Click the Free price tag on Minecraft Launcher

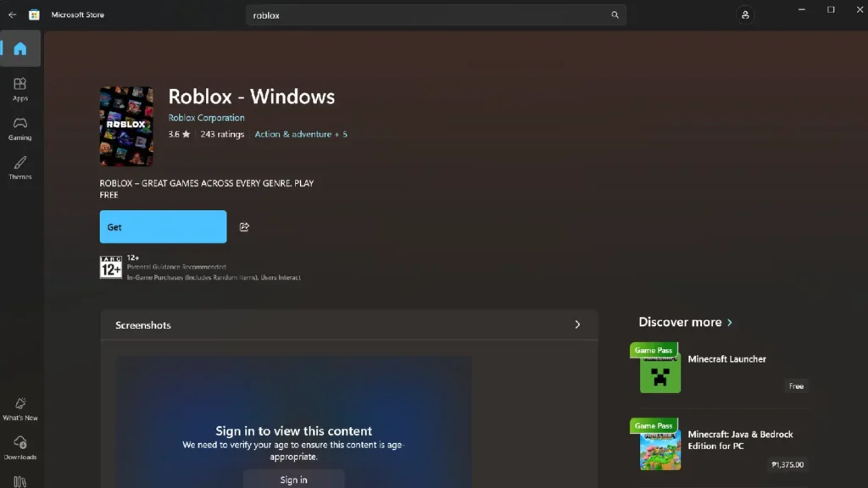pos(796,386)
